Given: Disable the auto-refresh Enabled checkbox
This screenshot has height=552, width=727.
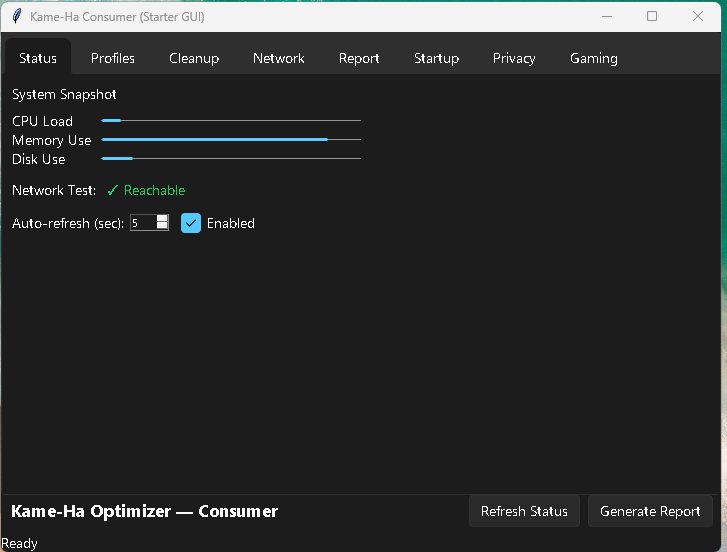Looking at the screenshot, I should [191, 223].
